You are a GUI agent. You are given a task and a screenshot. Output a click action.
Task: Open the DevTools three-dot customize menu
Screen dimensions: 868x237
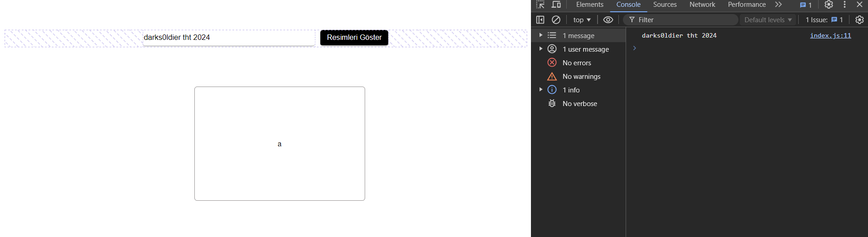pos(844,5)
